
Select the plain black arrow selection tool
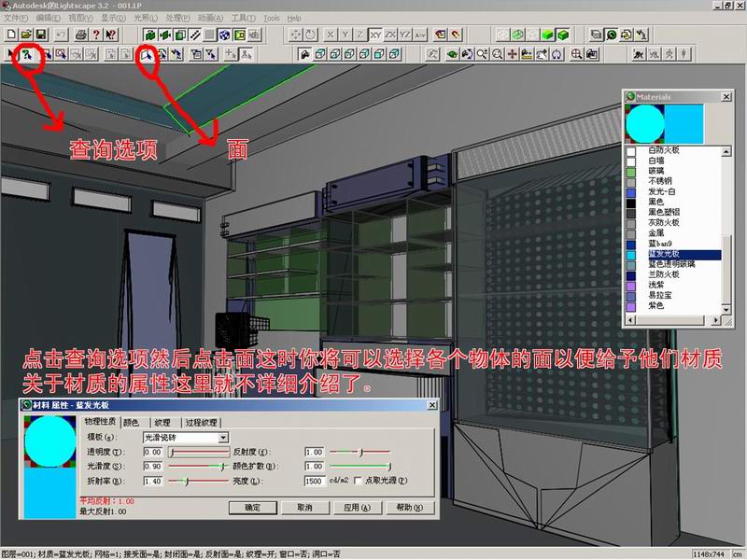tap(11, 54)
